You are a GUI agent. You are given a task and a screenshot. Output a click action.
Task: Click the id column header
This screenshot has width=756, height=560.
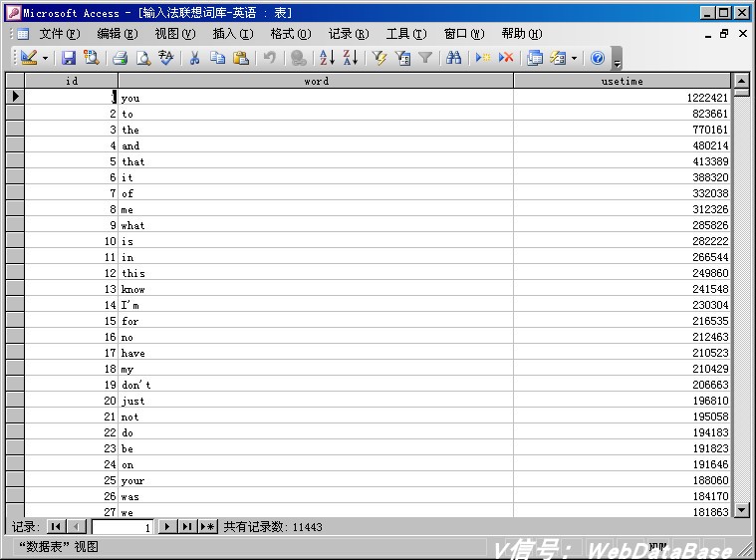72,81
